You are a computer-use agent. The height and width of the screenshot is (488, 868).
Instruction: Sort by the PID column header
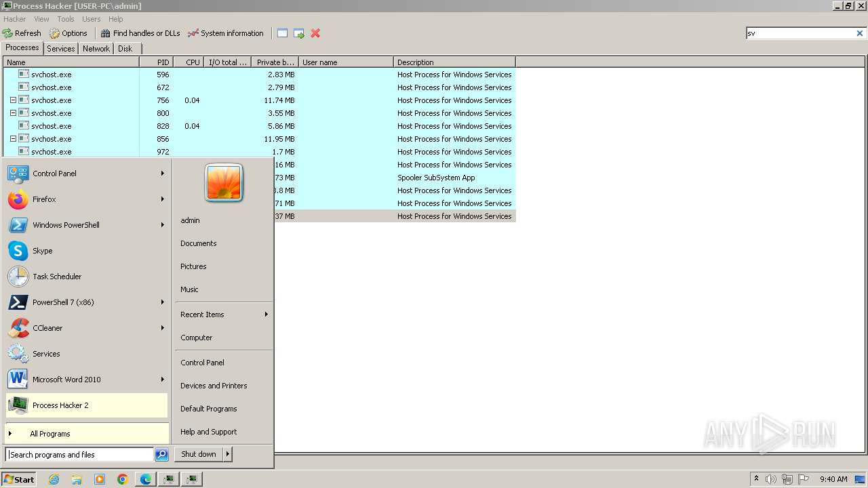[156, 62]
